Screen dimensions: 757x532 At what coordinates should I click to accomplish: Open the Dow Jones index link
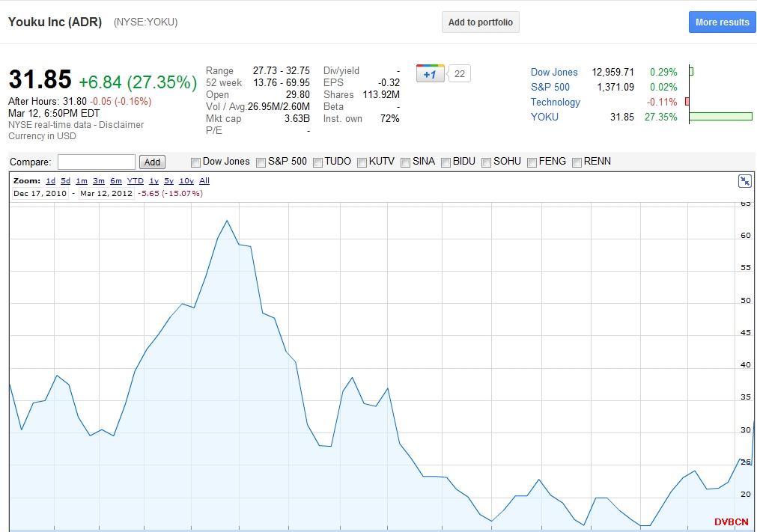554,73
